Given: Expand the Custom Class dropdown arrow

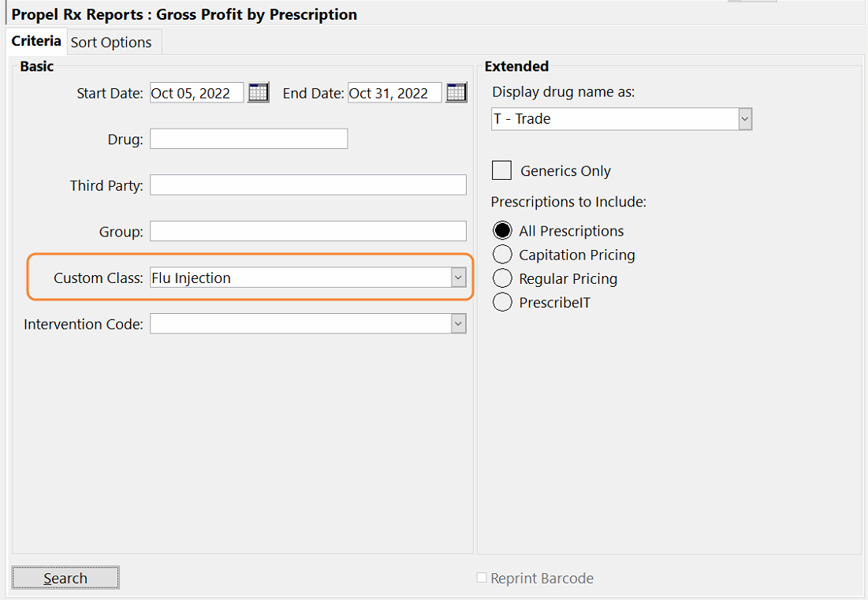Looking at the screenshot, I should (x=458, y=278).
